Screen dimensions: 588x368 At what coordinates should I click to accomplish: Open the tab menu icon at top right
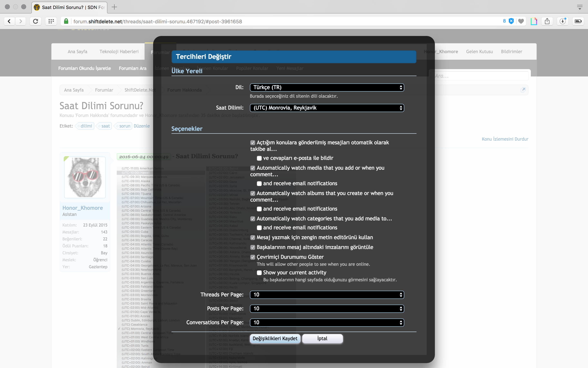[x=580, y=7]
